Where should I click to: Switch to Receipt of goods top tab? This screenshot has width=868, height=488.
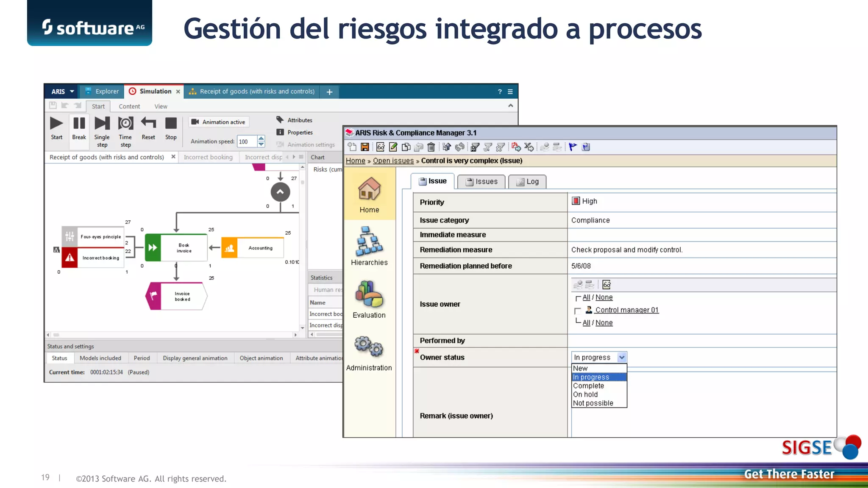point(252,91)
